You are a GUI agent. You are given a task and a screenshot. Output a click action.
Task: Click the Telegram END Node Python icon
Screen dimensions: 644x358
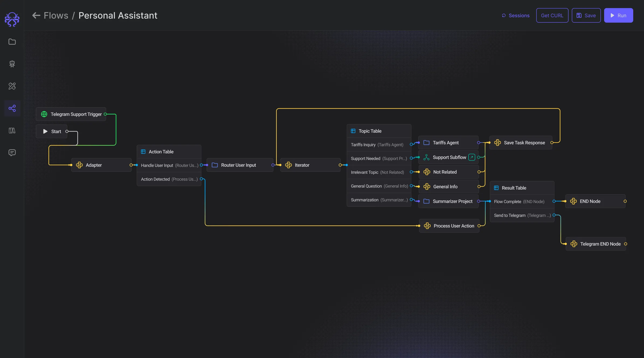click(x=574, y=244)
